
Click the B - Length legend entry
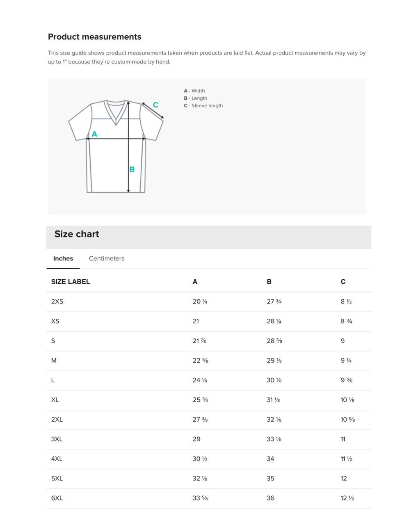point(195,98)
